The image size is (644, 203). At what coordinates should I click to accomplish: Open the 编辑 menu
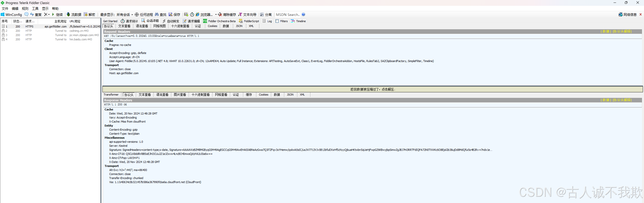pyautogui.click(x=15, y=9)
